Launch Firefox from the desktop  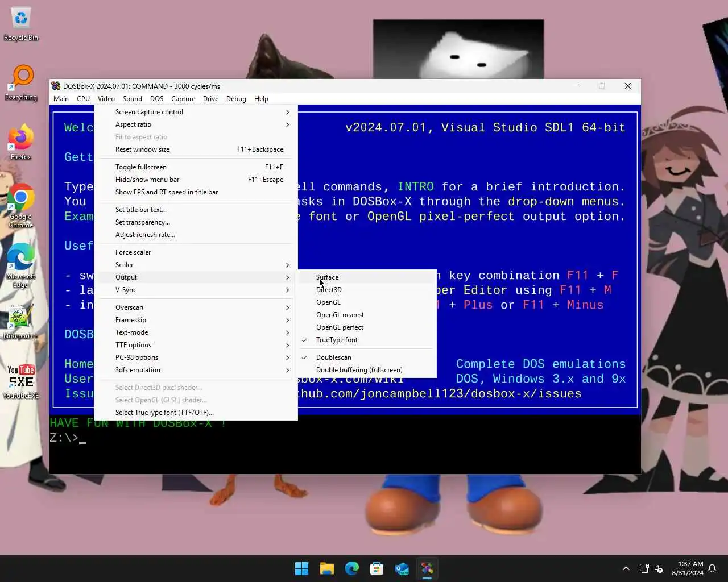[x=21, y=143]
